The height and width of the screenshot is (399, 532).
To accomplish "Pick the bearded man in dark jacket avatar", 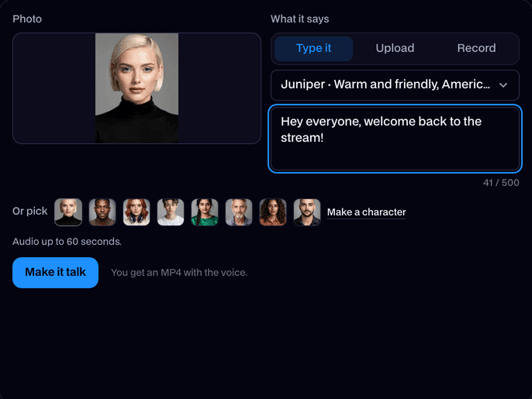I will click(x=307, y=212).
